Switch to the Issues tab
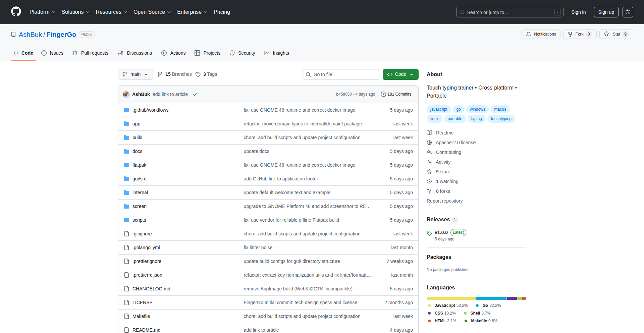The height and width of the screenshot is (333, 644). point(53,53)
